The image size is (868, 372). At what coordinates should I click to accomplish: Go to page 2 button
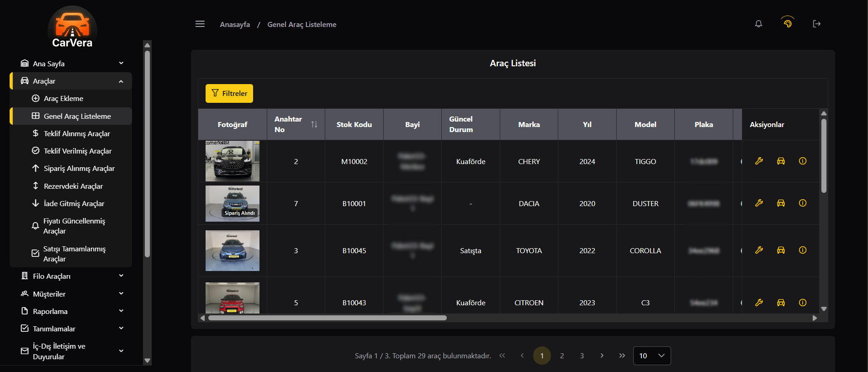(562, 356)
